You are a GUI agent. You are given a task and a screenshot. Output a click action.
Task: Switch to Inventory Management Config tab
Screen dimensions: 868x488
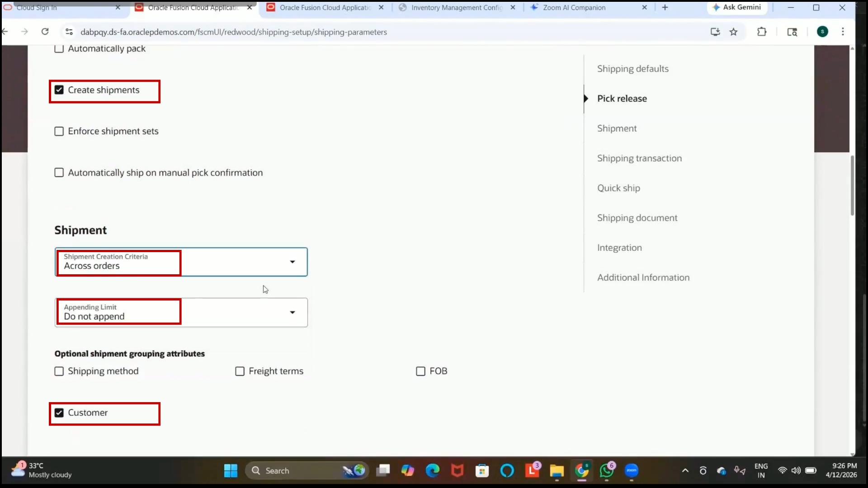[457, 8]
